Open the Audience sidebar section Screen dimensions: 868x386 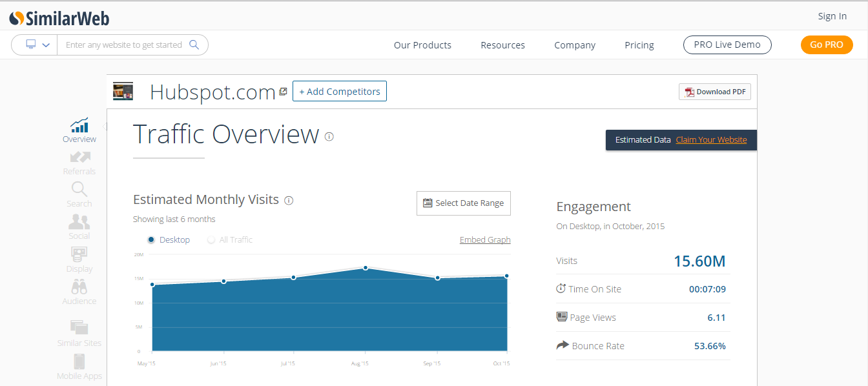pos(79,292)
